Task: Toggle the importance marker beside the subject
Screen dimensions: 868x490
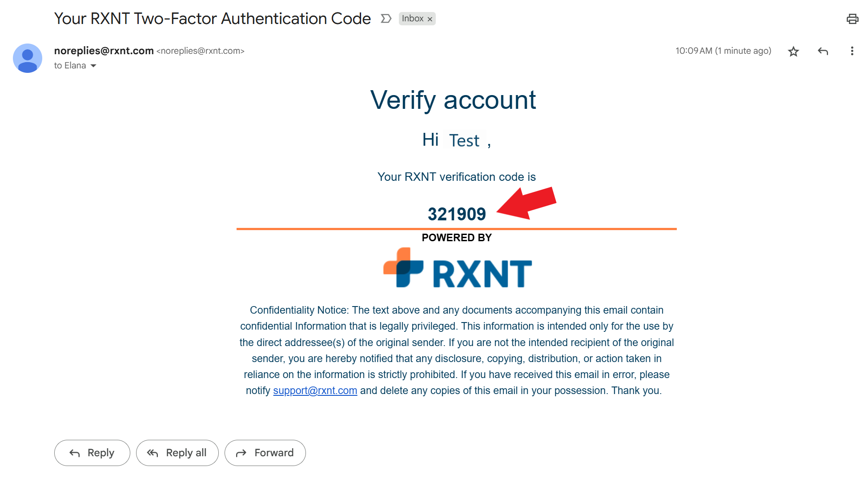Action: pos(386,19)
